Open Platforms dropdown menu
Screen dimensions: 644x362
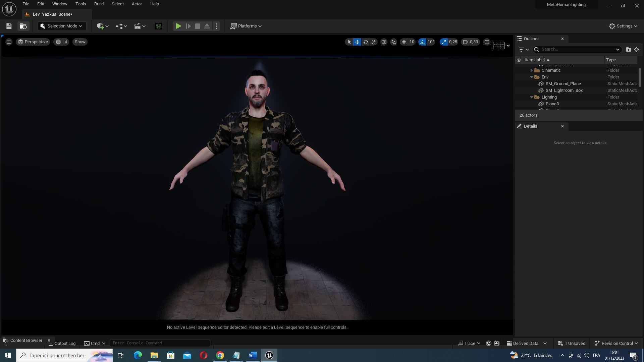[x=246, y=26]
